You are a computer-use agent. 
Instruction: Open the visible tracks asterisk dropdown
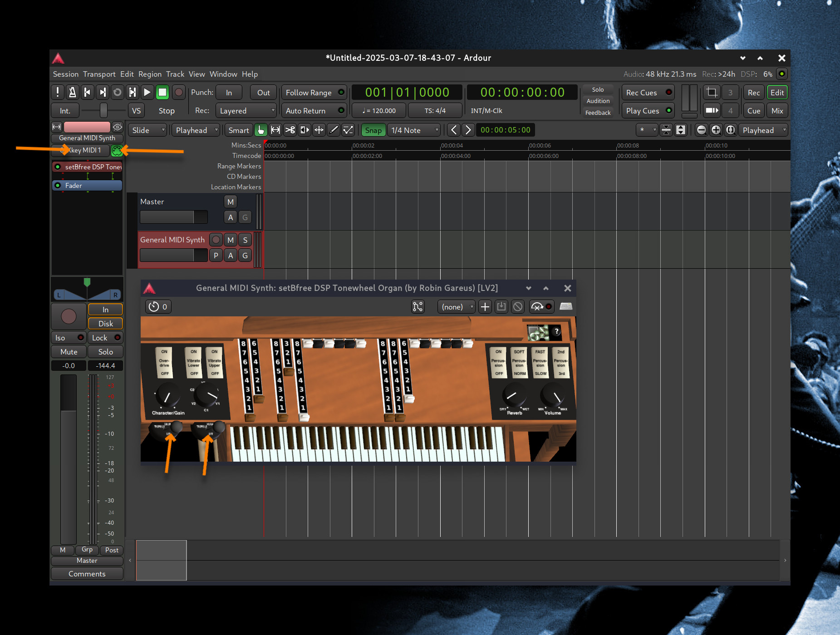(647, 130)
